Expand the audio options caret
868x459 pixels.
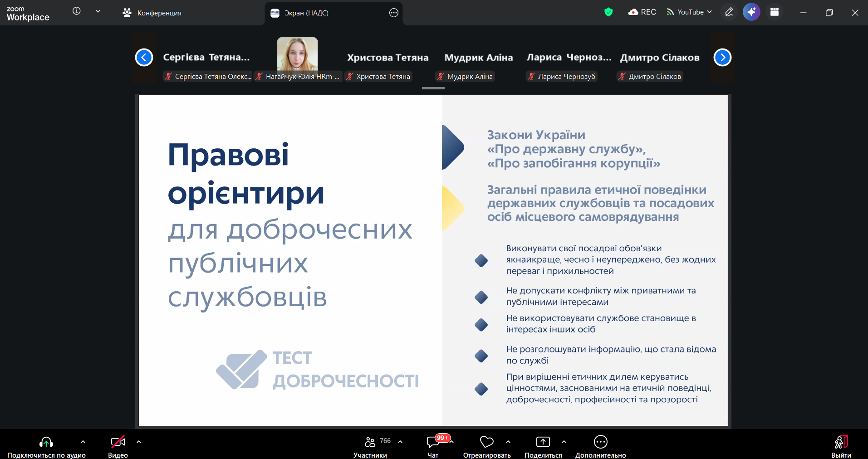(x=83, y=441)
